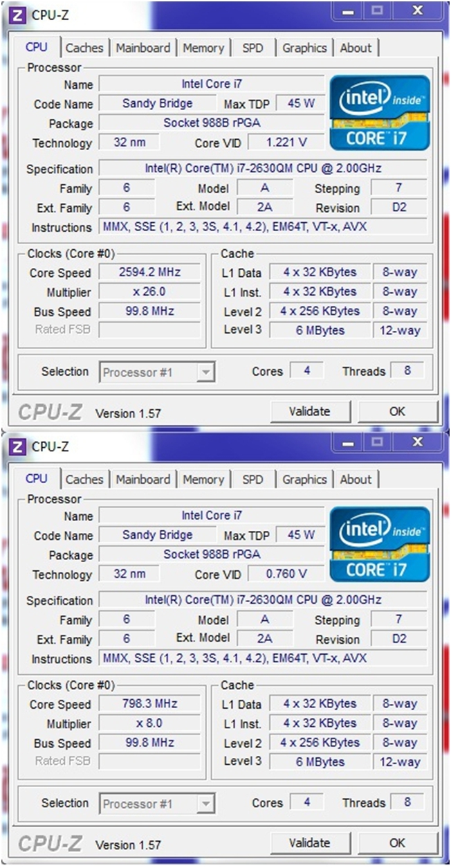Select CPU tab in upper CPU-Z window
Viewport: 451px width, 868px height.
click(37, 47)
